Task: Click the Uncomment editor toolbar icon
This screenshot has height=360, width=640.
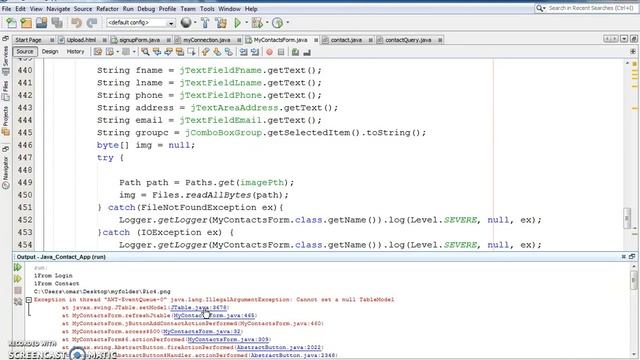Action: click(x=307, y=52)
